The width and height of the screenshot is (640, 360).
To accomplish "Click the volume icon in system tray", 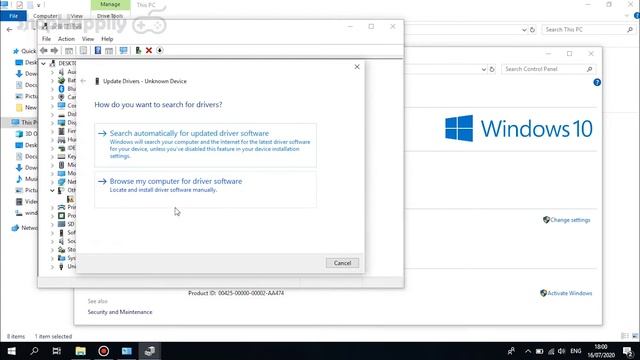I will pyautogui.click(x=562, y=351).
